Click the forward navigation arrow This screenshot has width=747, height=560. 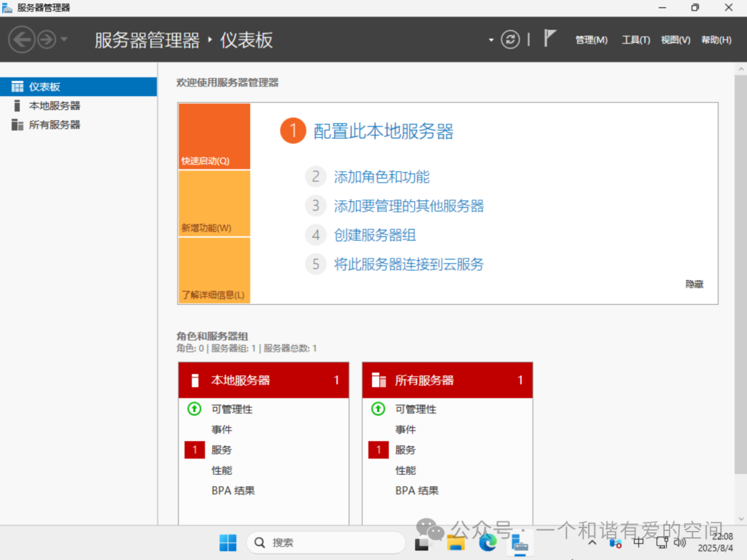(46, 39)
